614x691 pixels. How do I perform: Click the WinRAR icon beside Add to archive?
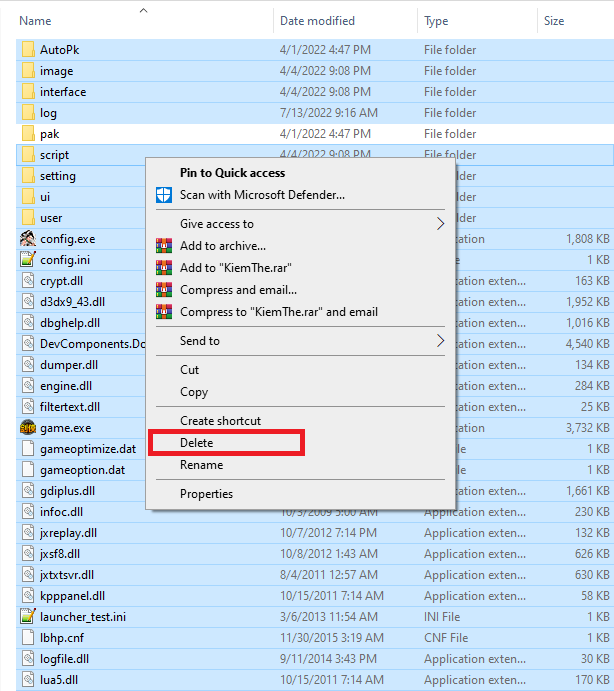pos(164,246)
